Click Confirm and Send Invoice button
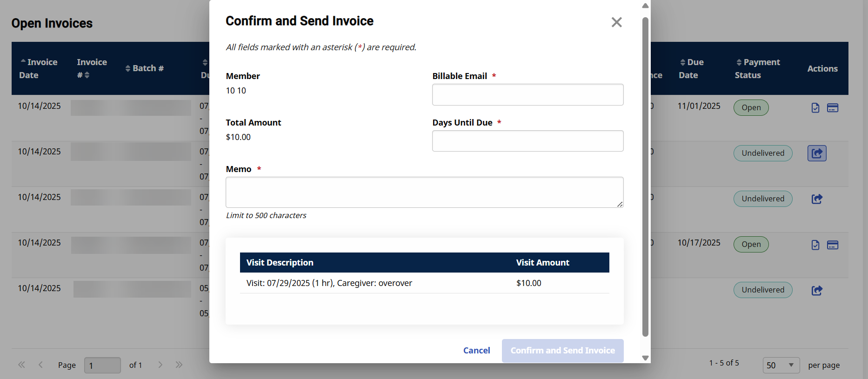The height and width of the screenshot is (379, 868). click(562, 351)
